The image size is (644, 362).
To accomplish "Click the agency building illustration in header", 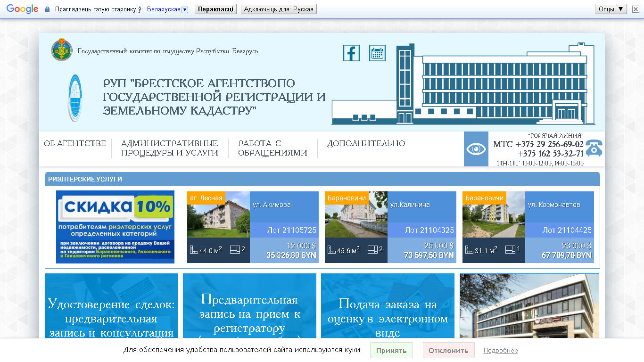I will pos(463,84).
